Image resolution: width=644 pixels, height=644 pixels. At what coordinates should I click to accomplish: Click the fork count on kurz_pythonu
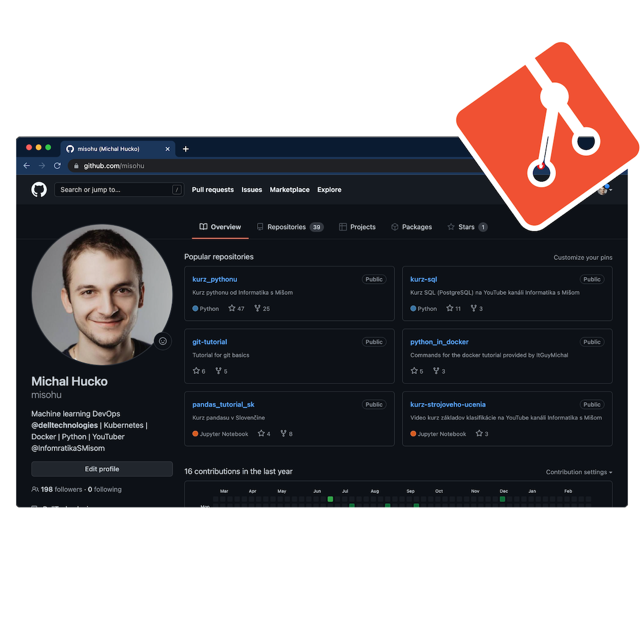pos(262,308)
